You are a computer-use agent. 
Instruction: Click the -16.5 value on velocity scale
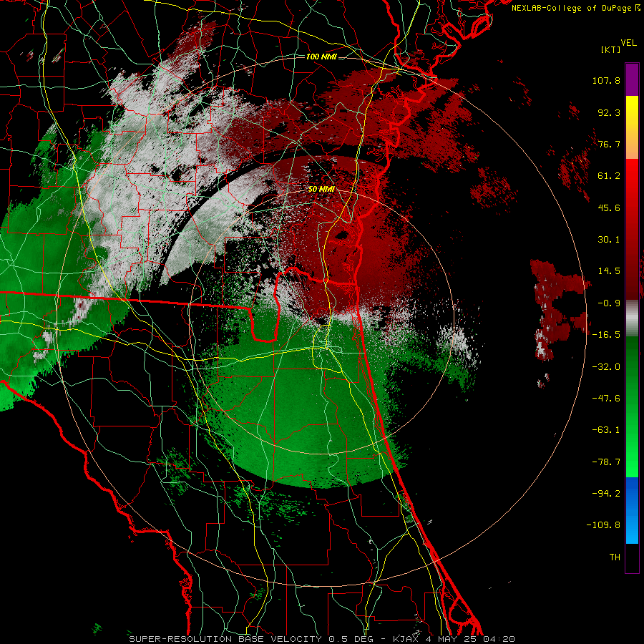(606, 335)
